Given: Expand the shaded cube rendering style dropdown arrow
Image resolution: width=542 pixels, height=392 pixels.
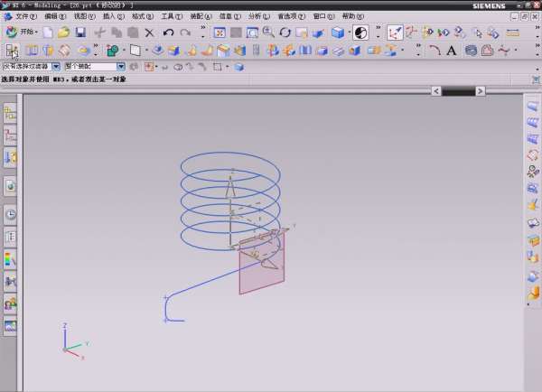Looking at the screenshot, I should (x=349, y=33).
